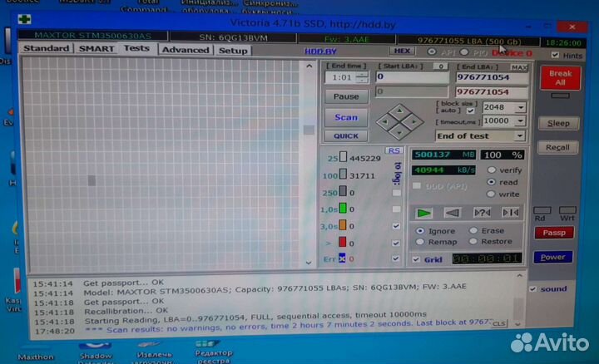This screenshot has height=364, width=599.
Task: Switch to the Setup tab
Action: (x=233, y=51)
